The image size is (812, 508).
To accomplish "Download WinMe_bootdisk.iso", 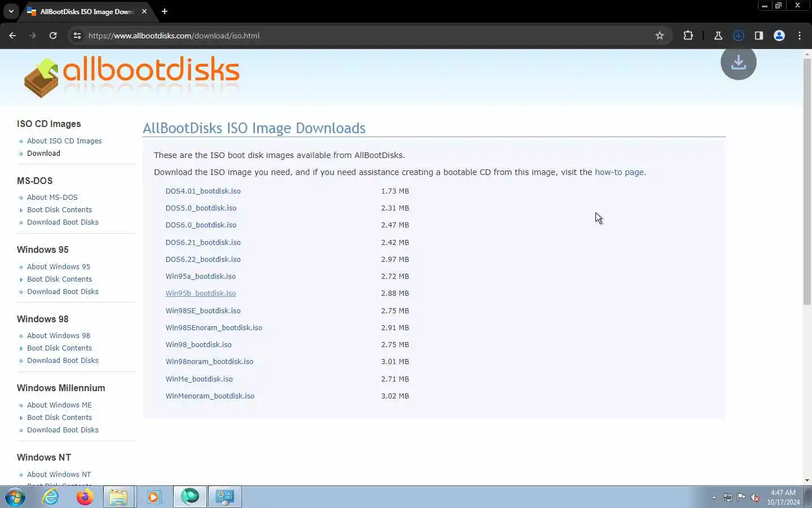I will [199, 379].
